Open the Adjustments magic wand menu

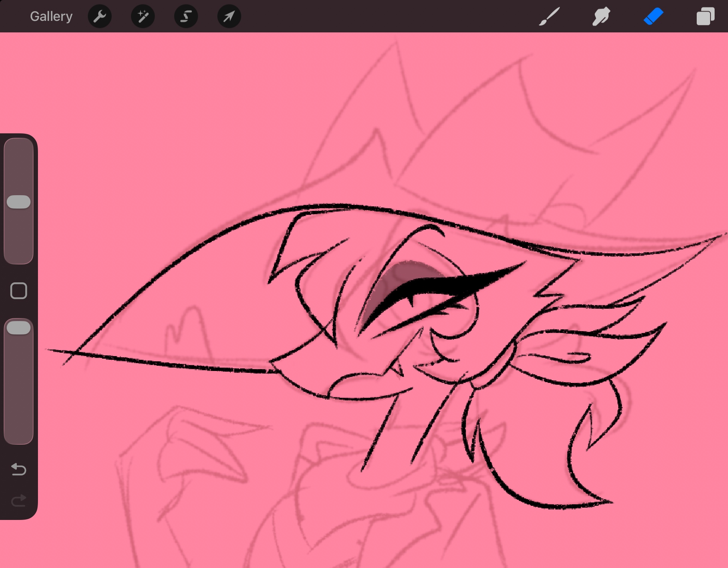pyautogui.click(x=143, y=16)
